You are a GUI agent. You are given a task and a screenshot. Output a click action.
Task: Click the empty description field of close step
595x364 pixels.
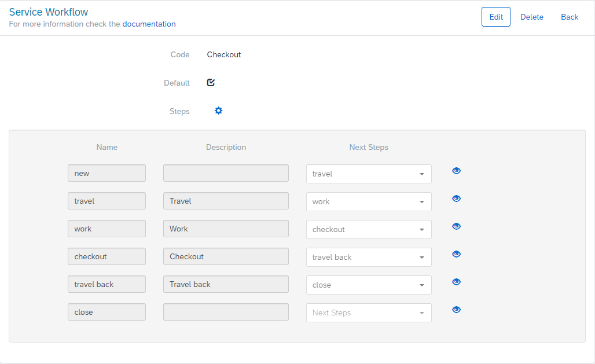click(x=226, y=312)
